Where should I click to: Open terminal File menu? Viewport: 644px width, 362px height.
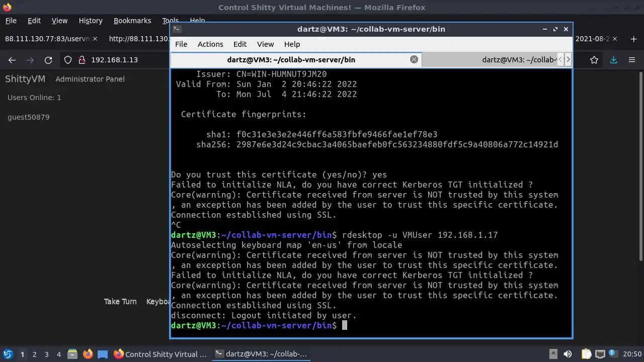tap(181, 44)
